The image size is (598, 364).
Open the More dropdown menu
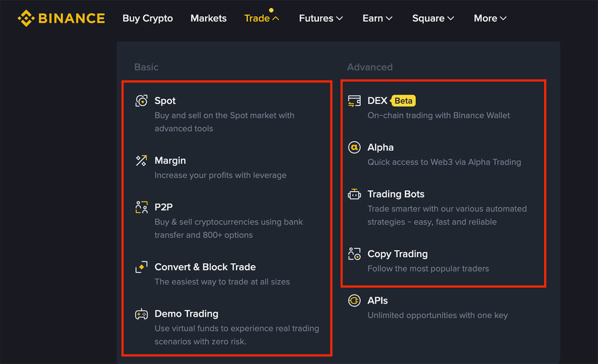[490, 18]
